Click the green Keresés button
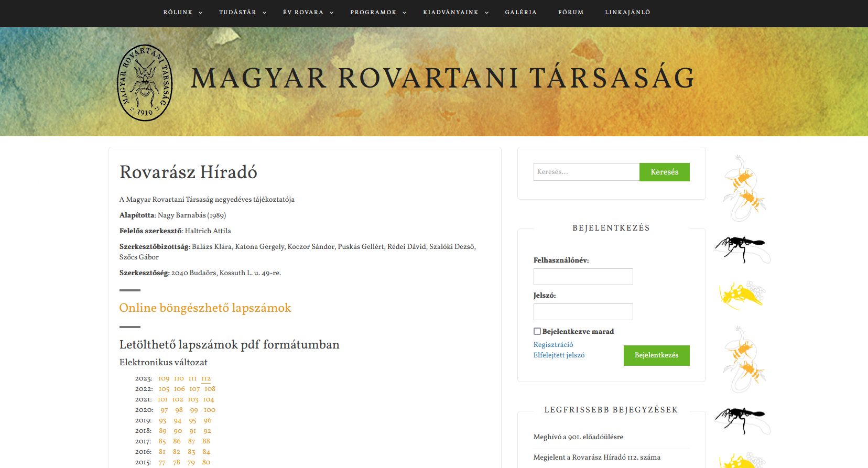This screenshot has height=468, width=868. 665,172
